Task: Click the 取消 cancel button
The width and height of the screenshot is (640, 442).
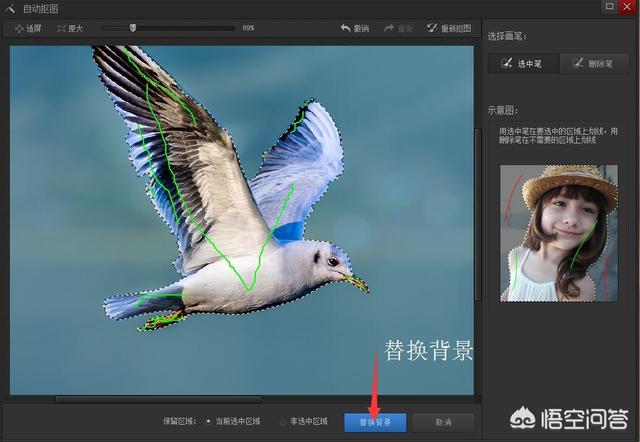Action: 443,422
